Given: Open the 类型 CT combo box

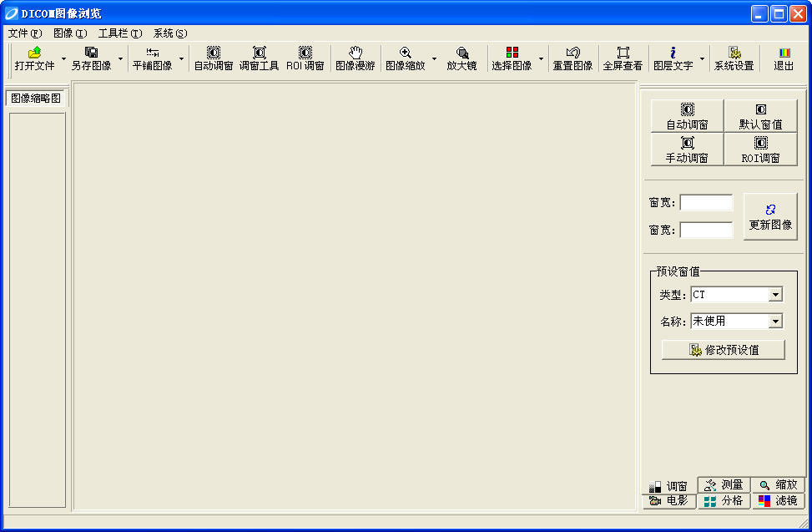Looking at the screenshot, I should [x=736, y=295].
